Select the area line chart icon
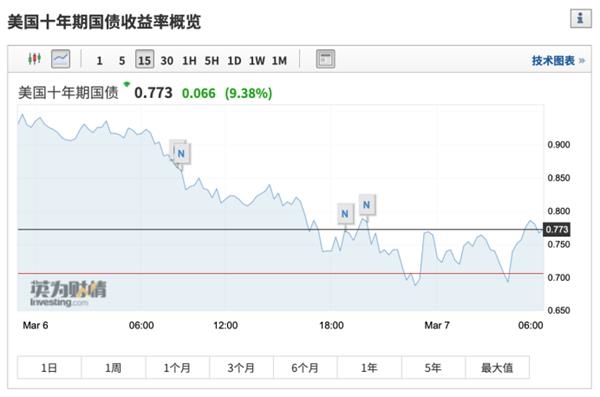Viewport: 600px width, 397px height. pyautogui.click(x=61, y=59)
